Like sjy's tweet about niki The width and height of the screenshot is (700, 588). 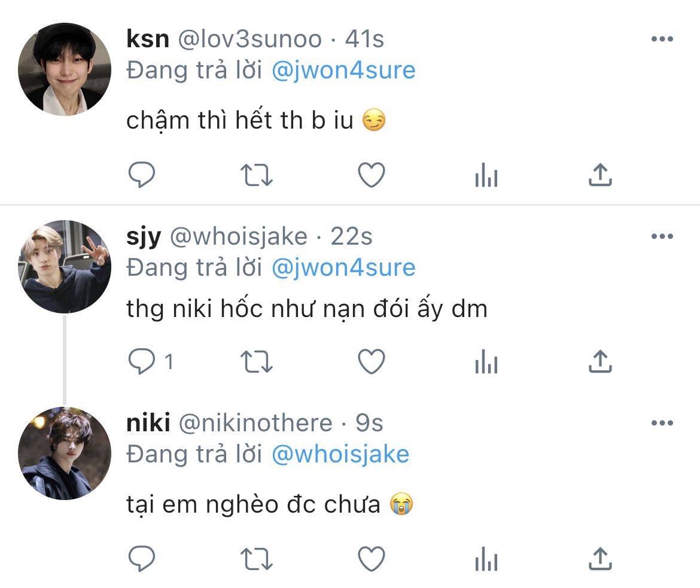372,361
